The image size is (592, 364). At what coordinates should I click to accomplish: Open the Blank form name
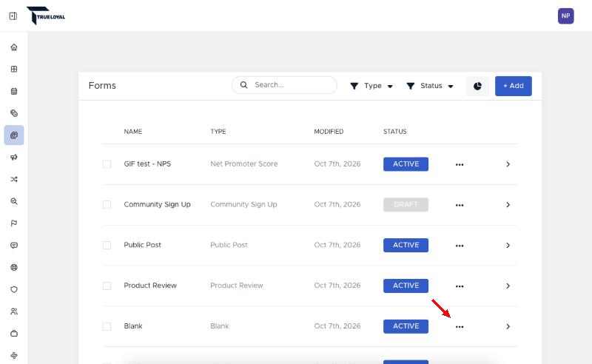tap(133, 326)
